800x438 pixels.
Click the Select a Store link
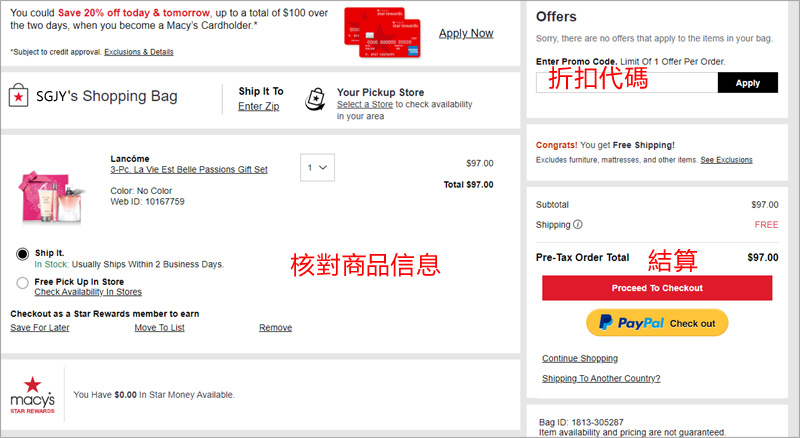(x=365, y=104)
